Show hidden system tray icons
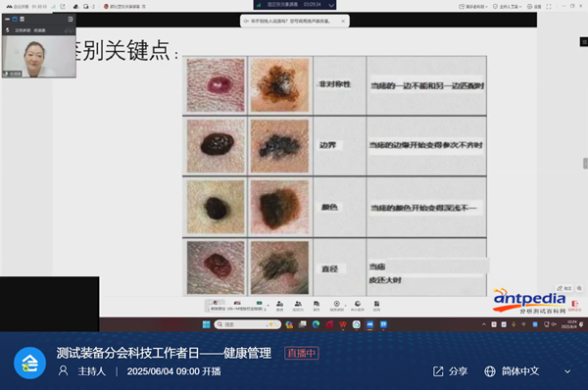This screenshot has height=390, width=588. [484, 324]
